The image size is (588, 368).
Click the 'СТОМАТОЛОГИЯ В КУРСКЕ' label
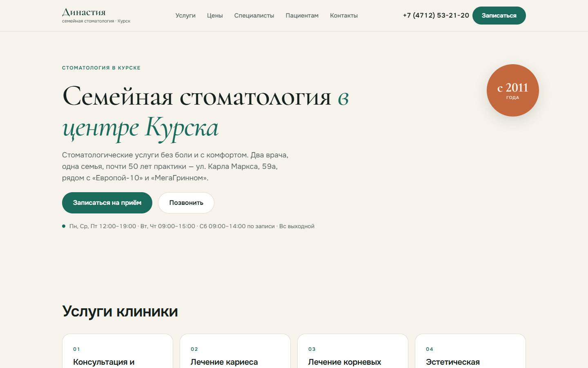pyautogui.click(x=101, y=68)
